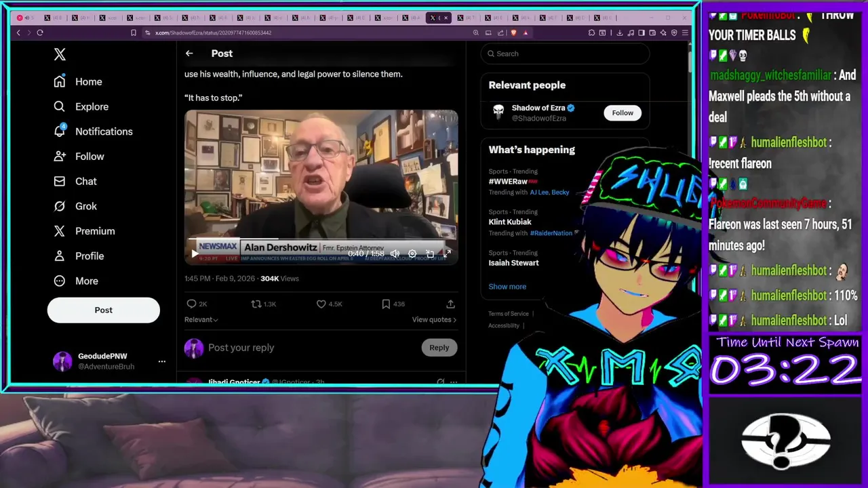
Task: Play the Alan Dershowitz video
Action: click(195, 254)
